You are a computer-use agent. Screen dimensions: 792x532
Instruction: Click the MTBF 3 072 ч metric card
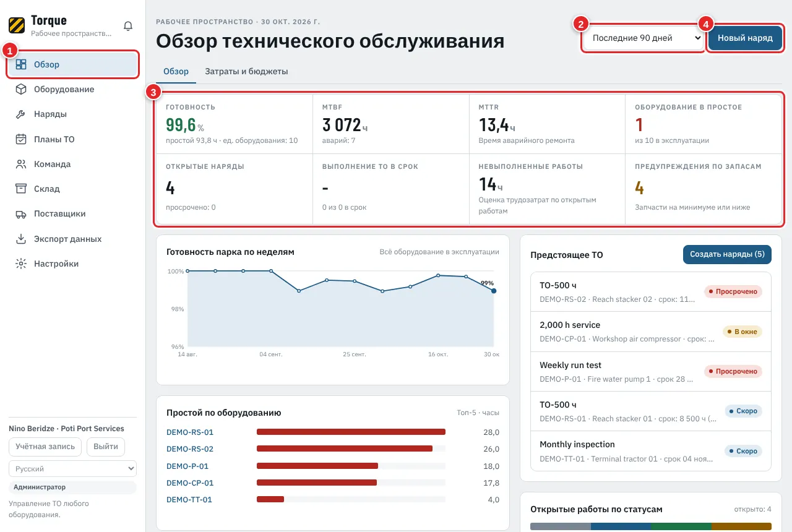(391, 124)
